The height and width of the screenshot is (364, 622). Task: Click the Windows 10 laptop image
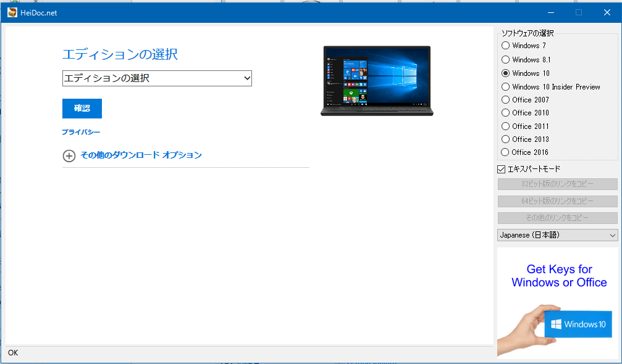coord(377,81)
